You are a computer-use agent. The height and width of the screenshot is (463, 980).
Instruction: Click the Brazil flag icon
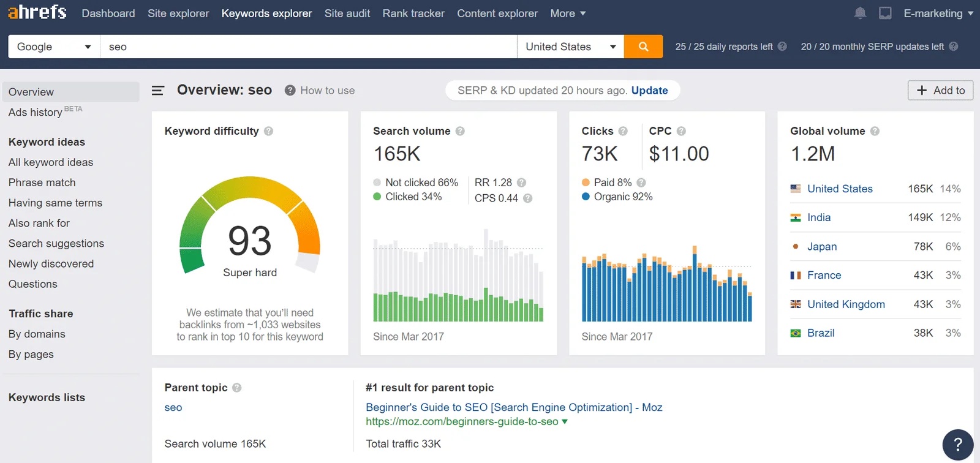coord(796,333)
